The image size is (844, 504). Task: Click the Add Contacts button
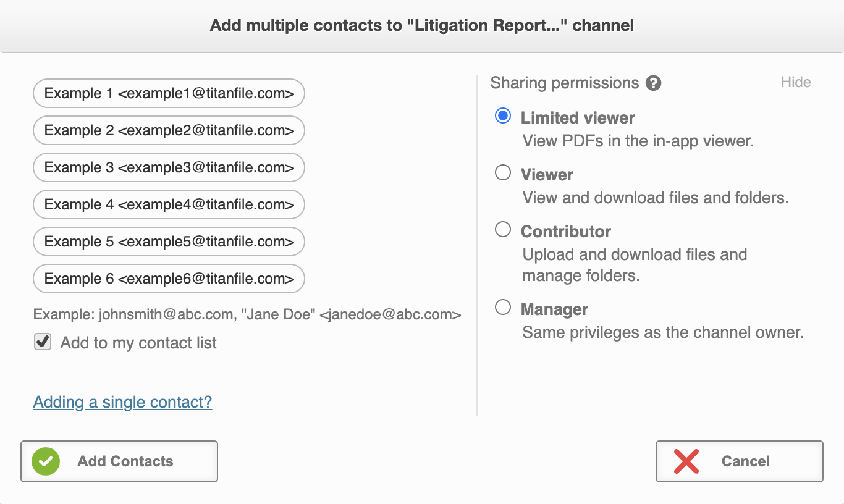(x=119, y=461)
